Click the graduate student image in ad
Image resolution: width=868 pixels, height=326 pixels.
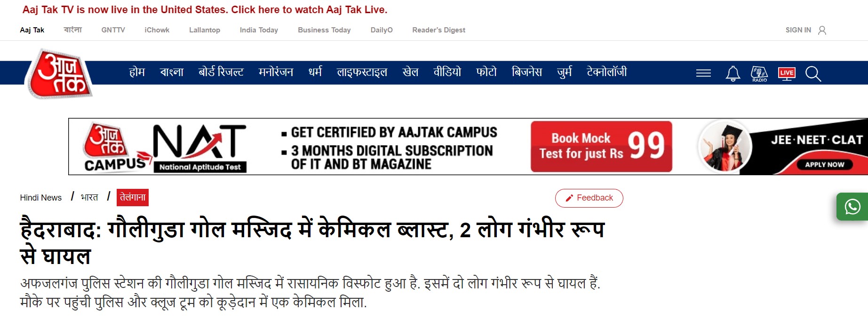(x=724, y=147)
